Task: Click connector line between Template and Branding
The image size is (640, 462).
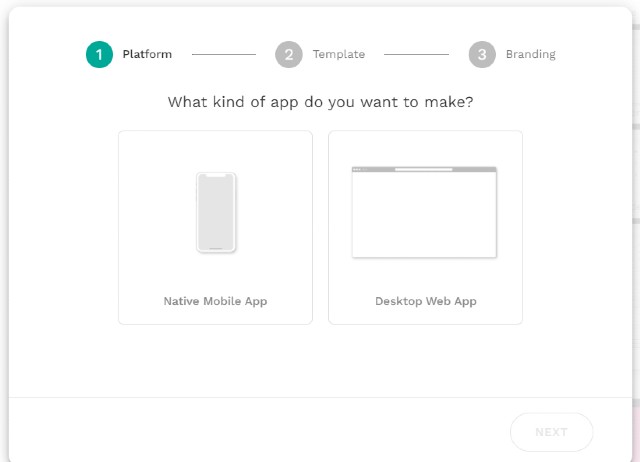Action: pos(416,54)
